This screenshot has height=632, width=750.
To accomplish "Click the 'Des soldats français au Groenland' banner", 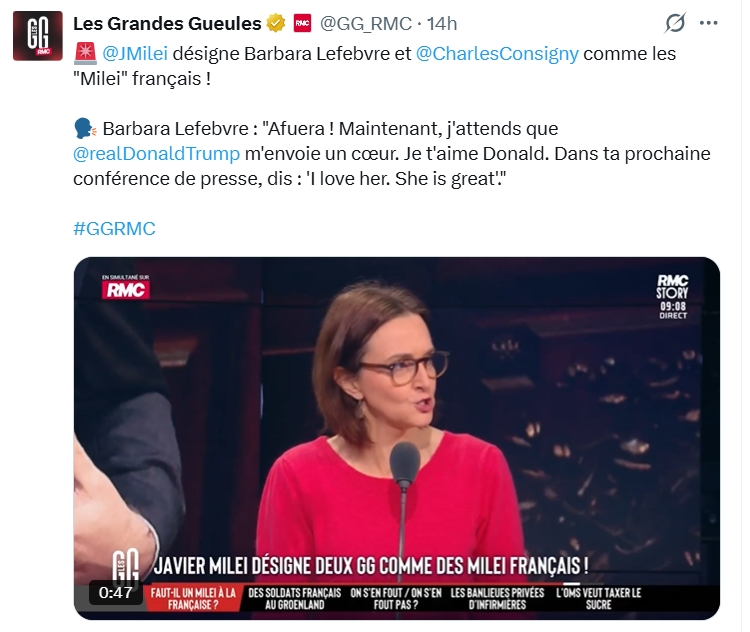I will click(x=295, y=599).
